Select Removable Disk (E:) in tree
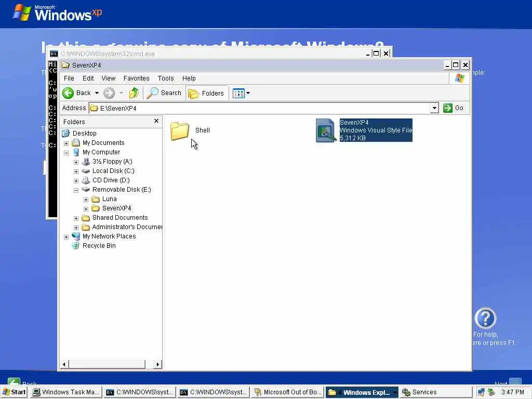Screen dimensions: 532x399 click(x=122, y=190)
